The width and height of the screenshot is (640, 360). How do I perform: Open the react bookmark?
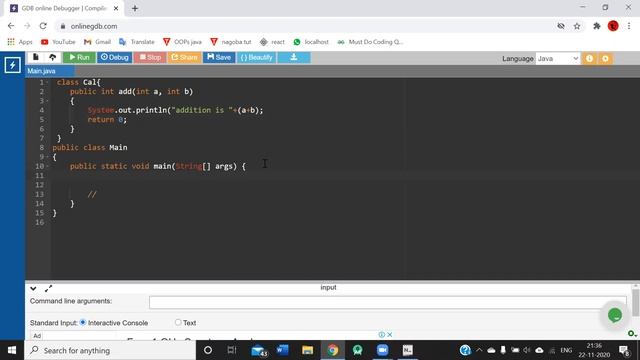click(272, 42)
